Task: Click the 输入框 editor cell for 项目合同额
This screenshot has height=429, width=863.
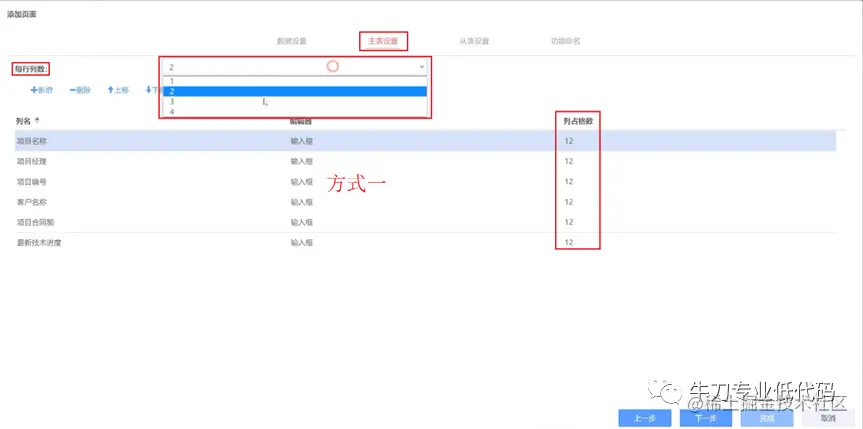Action: (302, 222)
